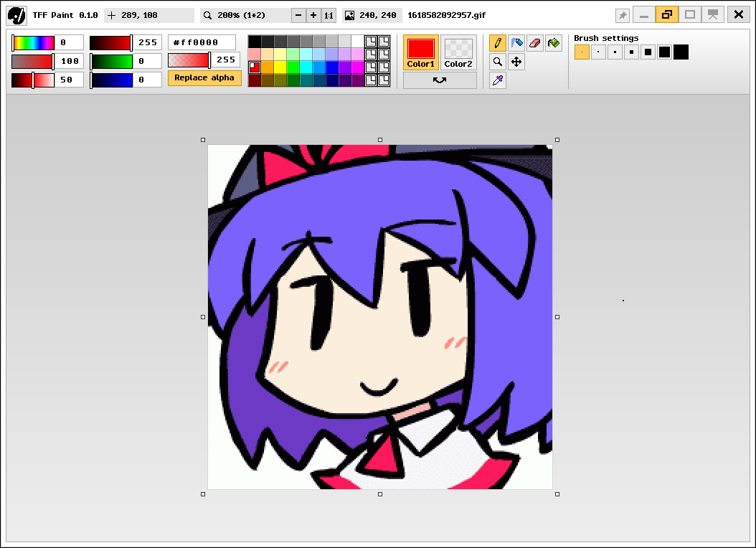Screen dimensions: 756x548
Task: Click the lightness value field showing 50
Action: click(x=70, y=80)
